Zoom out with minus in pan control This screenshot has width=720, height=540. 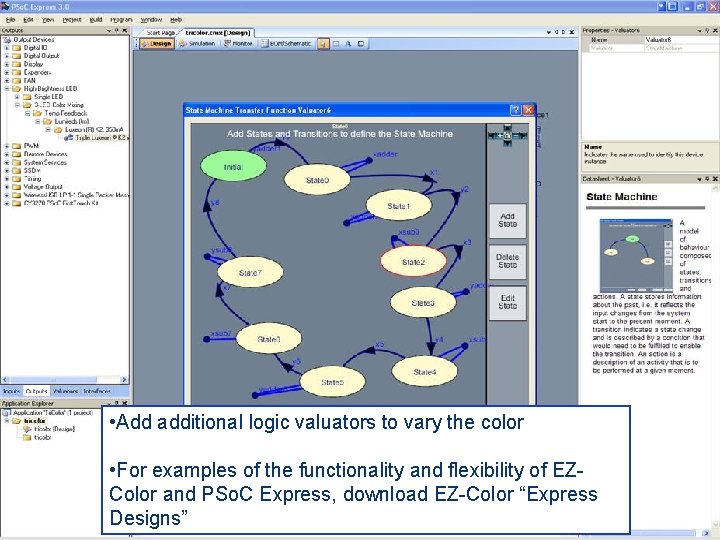[x=515, y=135]
